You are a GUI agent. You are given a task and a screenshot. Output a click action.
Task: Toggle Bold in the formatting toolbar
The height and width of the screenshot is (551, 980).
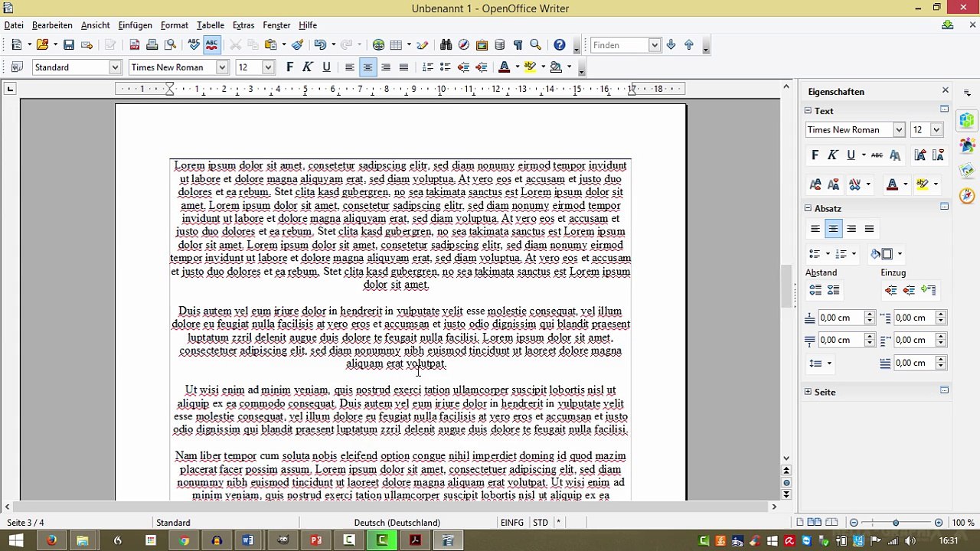tap(289, 67)
